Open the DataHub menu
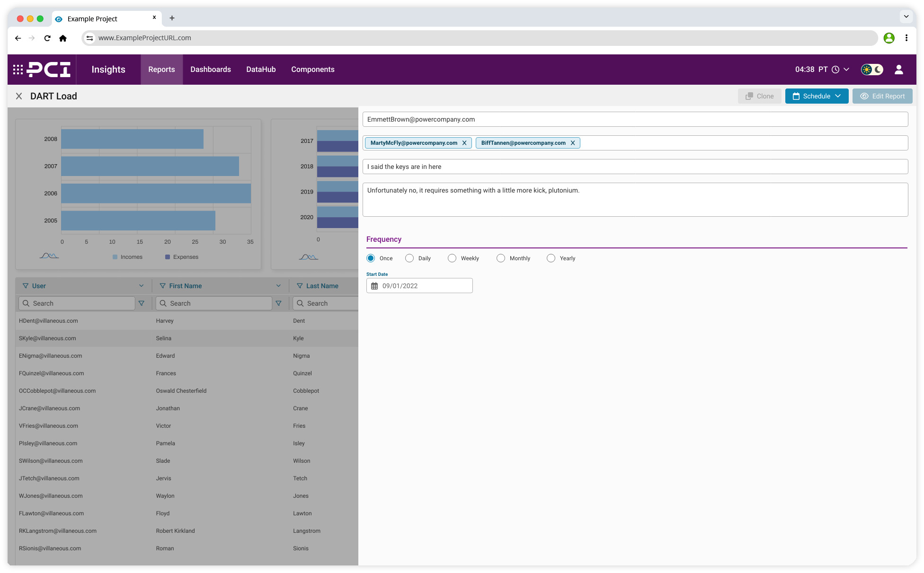 [261, 69]
